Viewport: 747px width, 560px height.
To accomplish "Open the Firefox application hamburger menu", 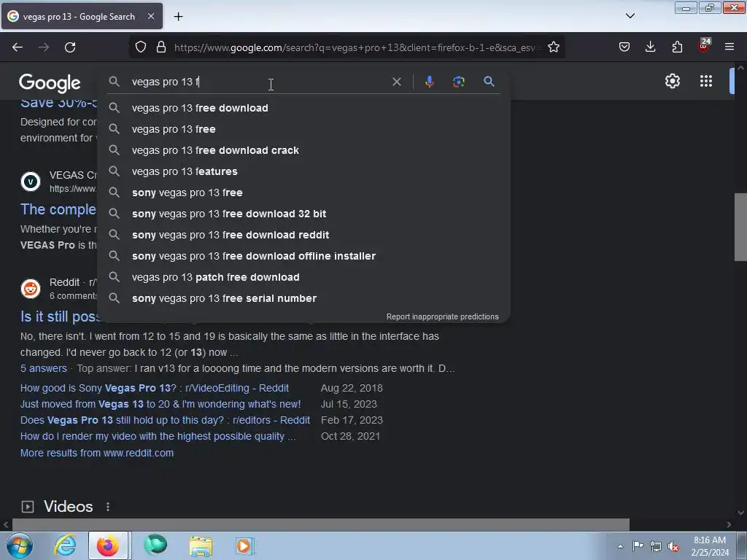I will point(729,47).
